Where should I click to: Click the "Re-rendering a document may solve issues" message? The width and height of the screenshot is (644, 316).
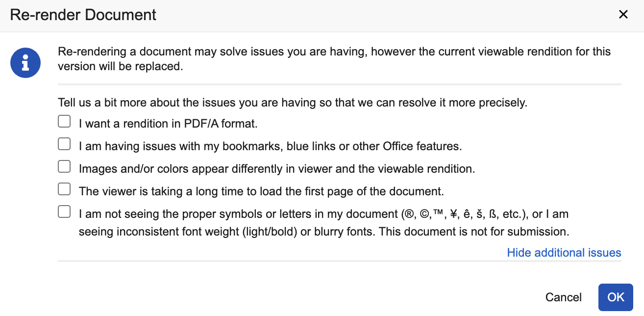(333, 52)
